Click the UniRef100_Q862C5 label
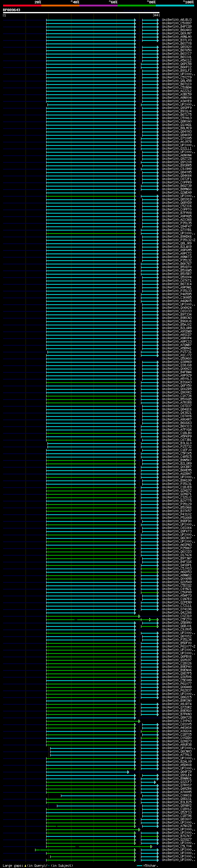 (x=177, y=697)
